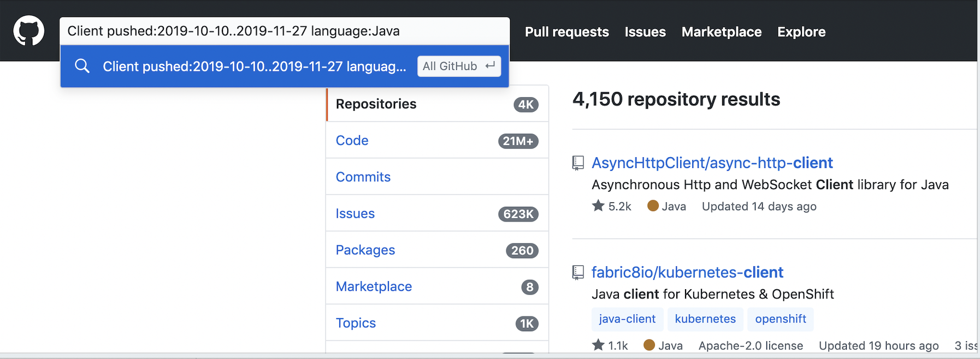980x359 pixels.
Task: Click the 1.1k stars count
Action: pos(618,345)
